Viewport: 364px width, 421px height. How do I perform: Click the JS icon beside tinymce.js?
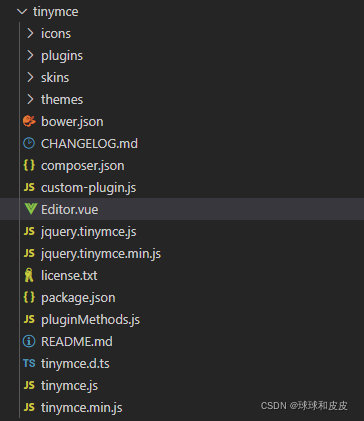coord(29,385)
